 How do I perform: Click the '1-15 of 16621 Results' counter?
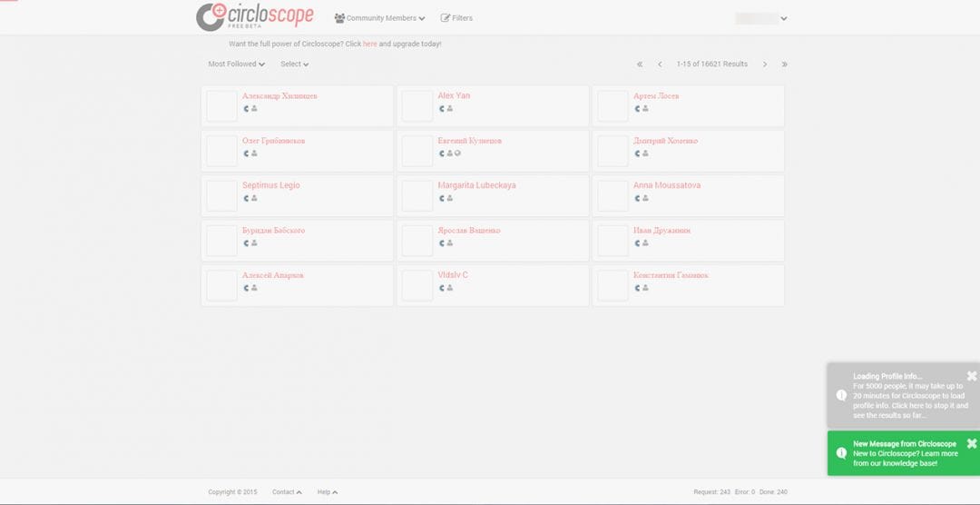point(712,64)
